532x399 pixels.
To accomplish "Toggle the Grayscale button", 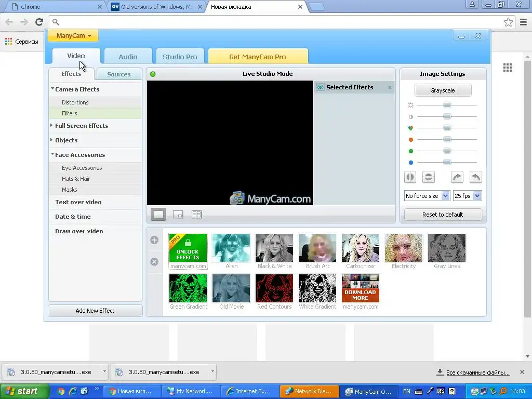I will [443, 90].
